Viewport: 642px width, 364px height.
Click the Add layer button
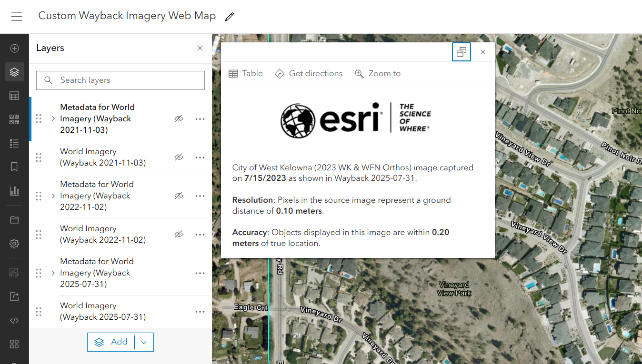click(111, 342)
